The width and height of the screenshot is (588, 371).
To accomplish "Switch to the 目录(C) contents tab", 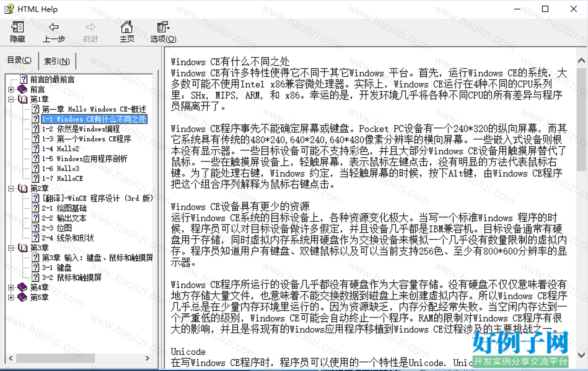I will (x=19, y=60).
